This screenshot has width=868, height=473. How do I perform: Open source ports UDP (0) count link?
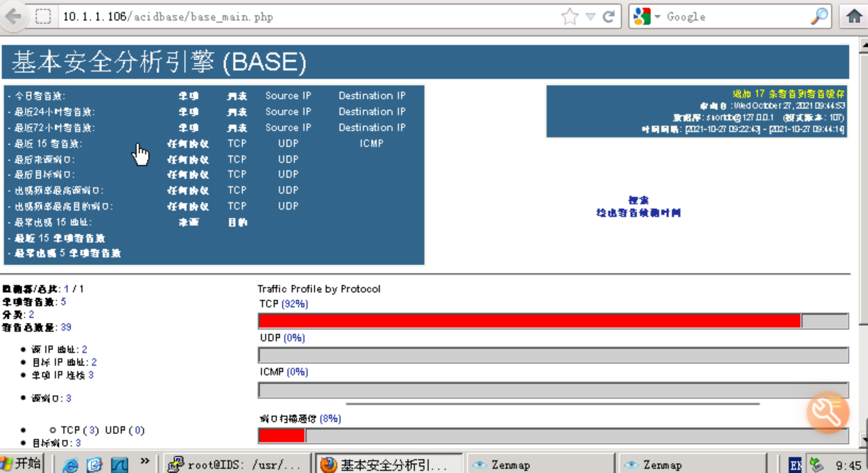point(137,431)
